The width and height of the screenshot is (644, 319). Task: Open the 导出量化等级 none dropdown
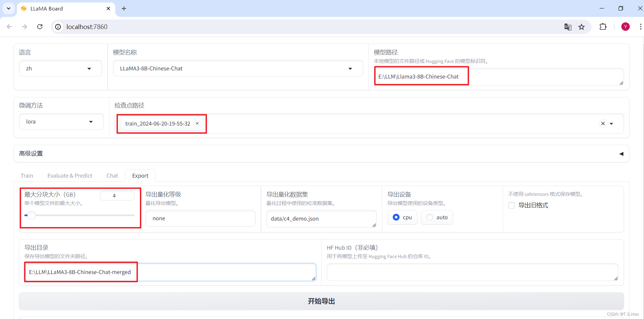coord(200,219)
